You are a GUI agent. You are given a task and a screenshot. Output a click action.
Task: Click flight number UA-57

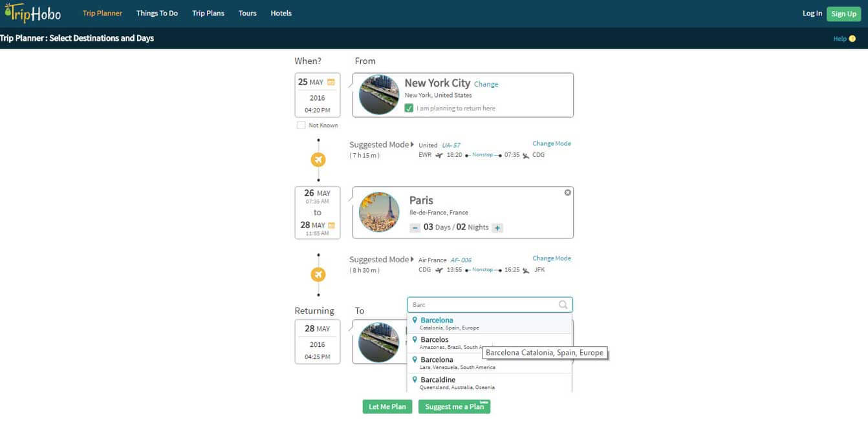tap(451, 145)
